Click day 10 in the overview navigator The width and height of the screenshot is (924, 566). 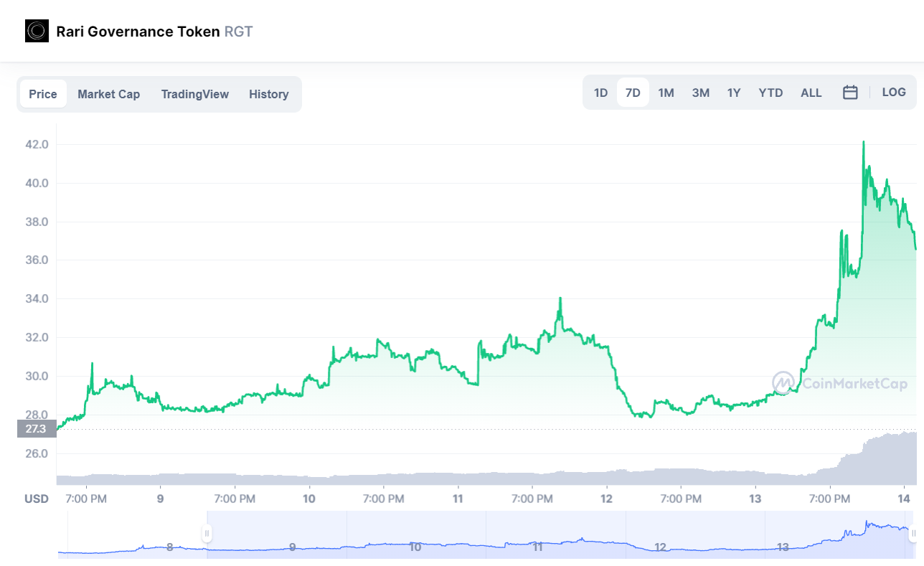(415, 547)
